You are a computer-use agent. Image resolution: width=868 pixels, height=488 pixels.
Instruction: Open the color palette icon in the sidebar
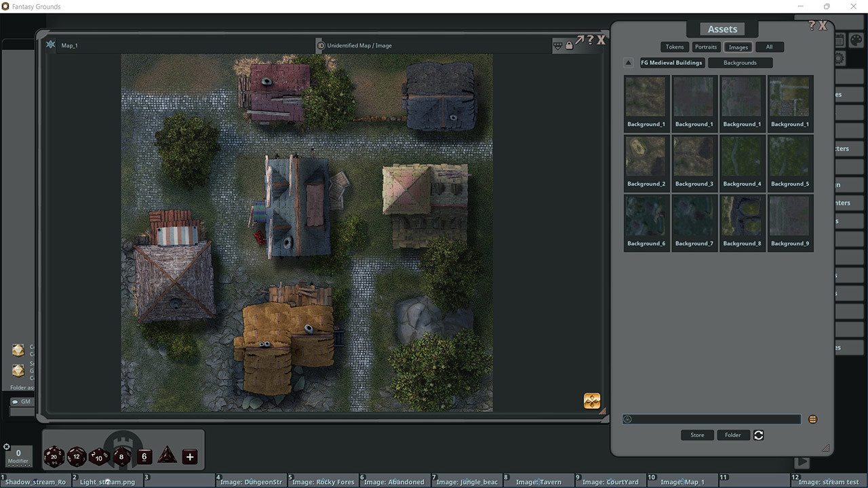(x=857, y=39)
